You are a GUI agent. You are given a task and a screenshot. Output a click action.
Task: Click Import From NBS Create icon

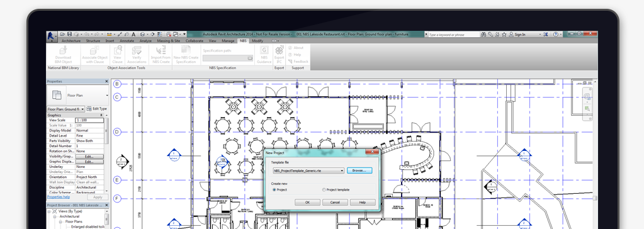click(161, 50)
